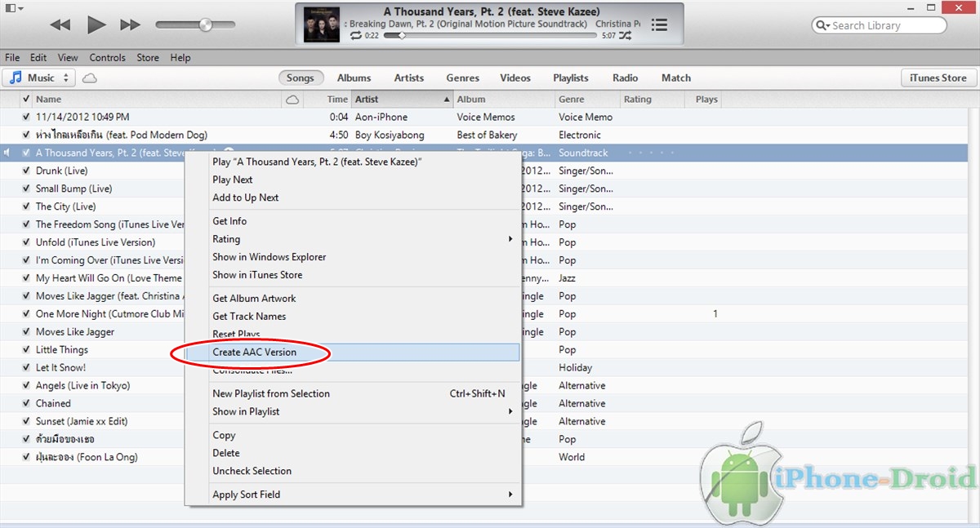Screen dimensions: 980x528
Task: Uncheck the "Drunk (Live)" checkbox
Action: pos(26,171)
